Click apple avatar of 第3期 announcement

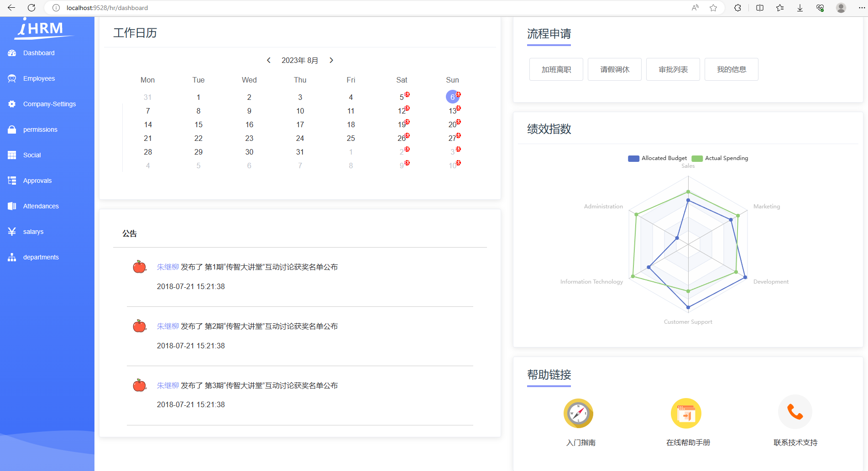[139, 385]
